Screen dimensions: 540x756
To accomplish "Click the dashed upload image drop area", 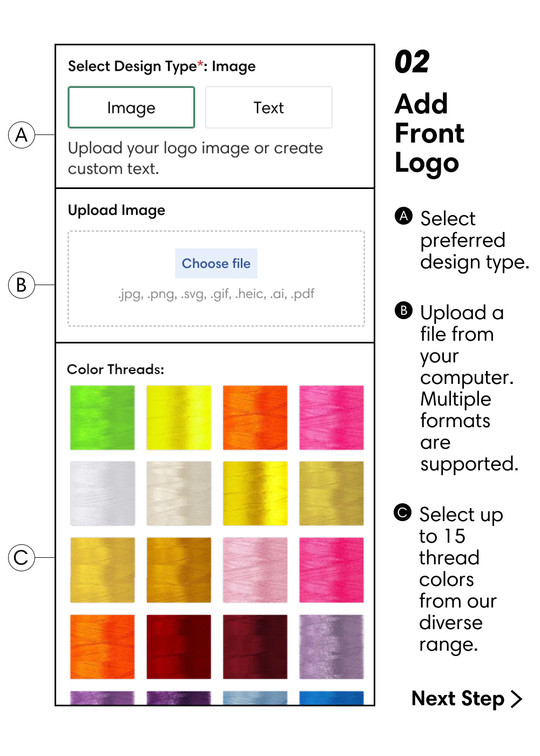I will tap(216, 279).
